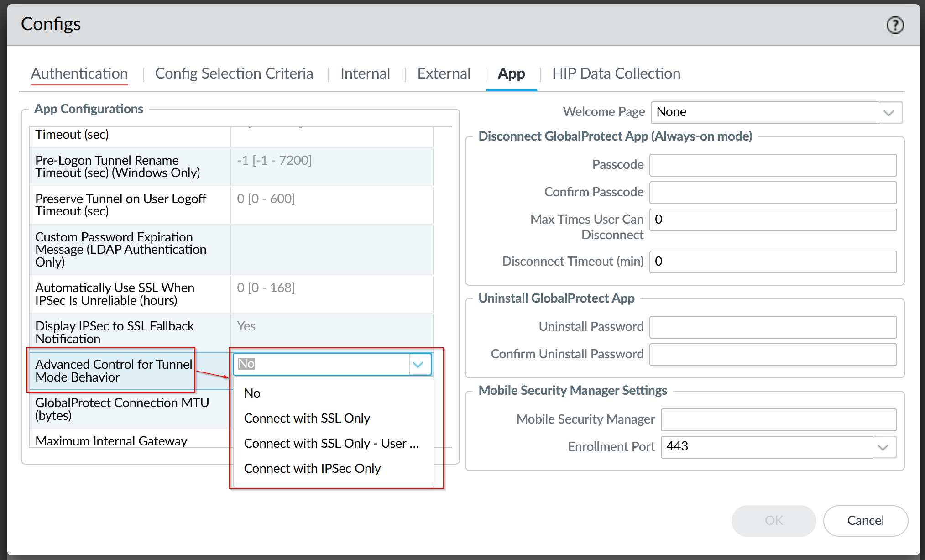Click the help question mark icon
This screenshot has height=560, width=925.
tap(894, 25)
